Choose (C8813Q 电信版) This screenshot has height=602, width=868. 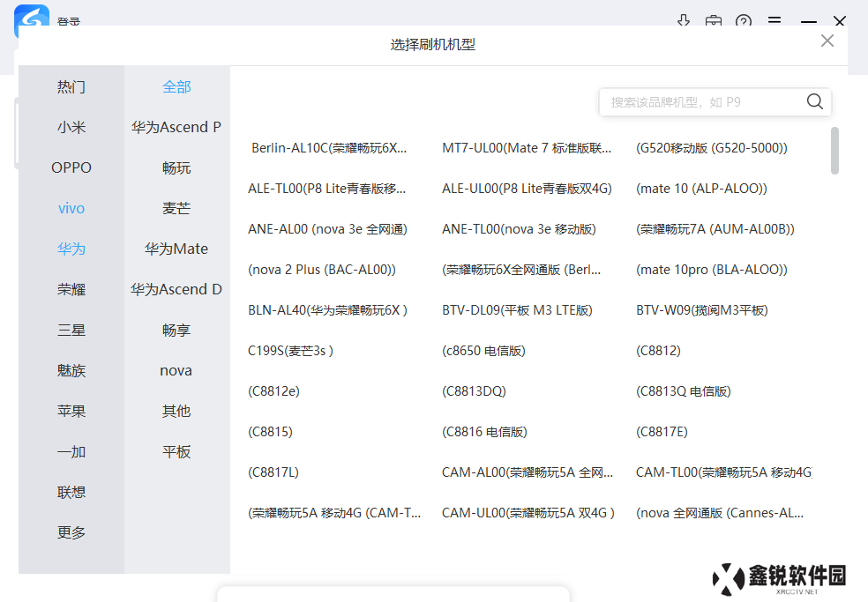click(684, 391)
